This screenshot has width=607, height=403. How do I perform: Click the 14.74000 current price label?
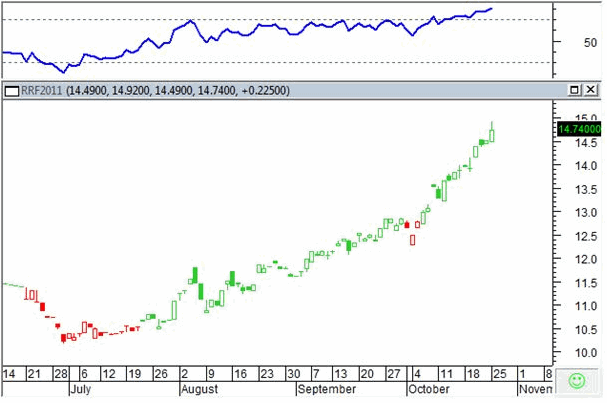pos(579,129)
